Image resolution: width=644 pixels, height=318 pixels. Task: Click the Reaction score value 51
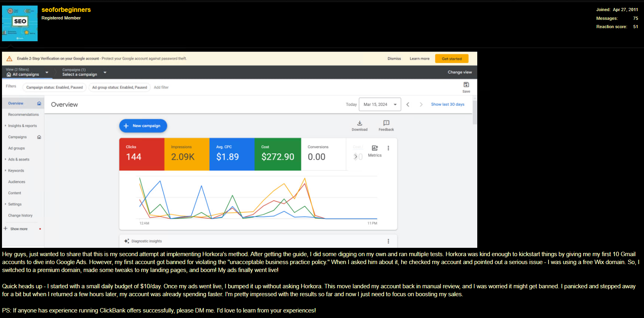[x=636, y=27]
